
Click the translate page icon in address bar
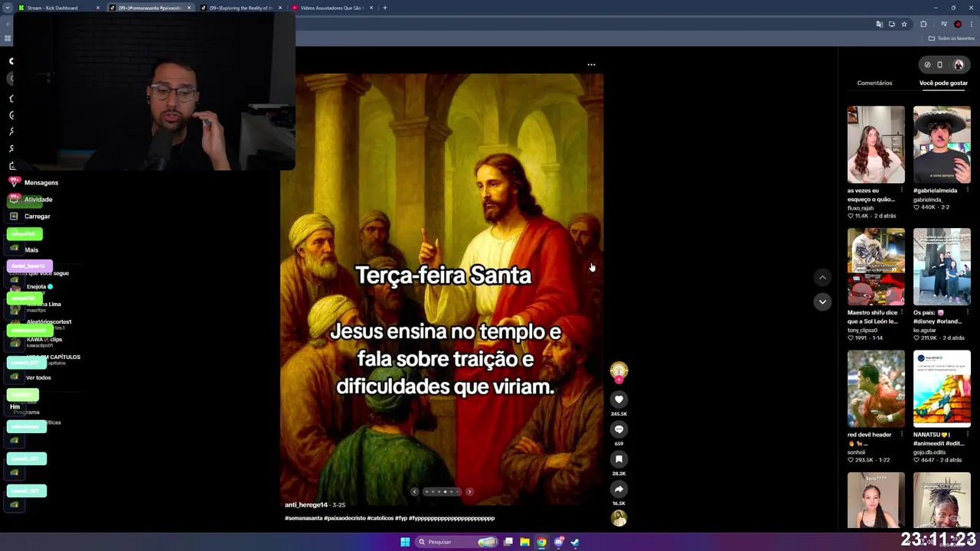[880, 24]
